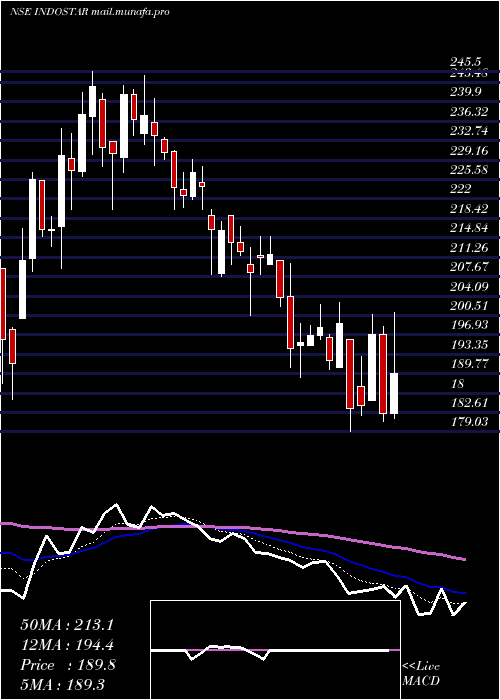Image resolution: width=500 pixels, height=700 pixels.
Task: Click the last white candlestick on the right
Action: 394,393
